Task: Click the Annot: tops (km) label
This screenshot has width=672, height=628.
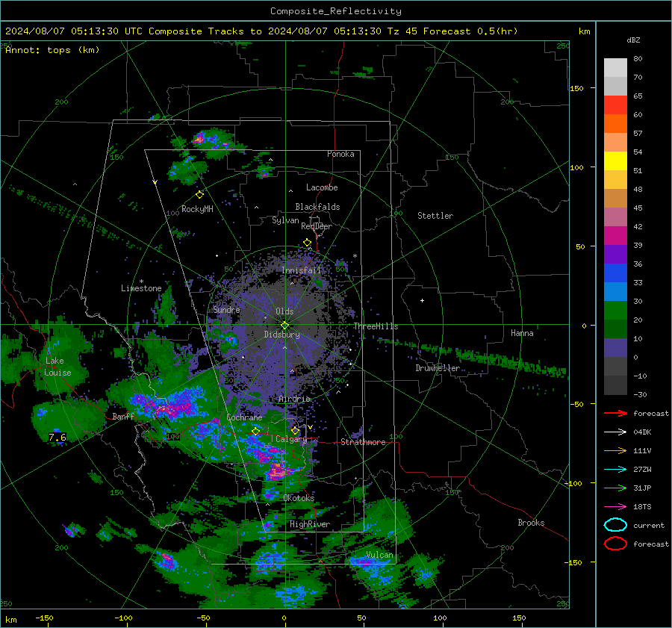Action: [x=52, y=50]
